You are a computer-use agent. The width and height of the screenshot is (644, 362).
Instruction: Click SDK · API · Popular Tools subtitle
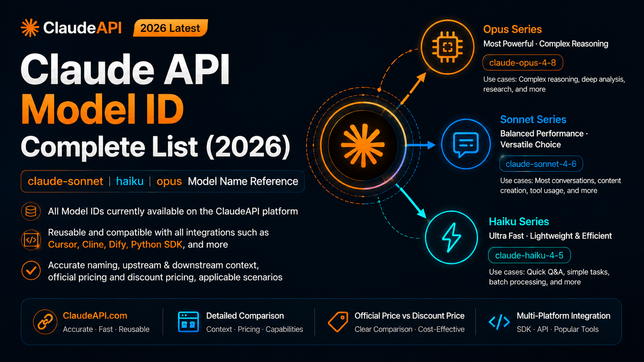[x=558, y=329]
